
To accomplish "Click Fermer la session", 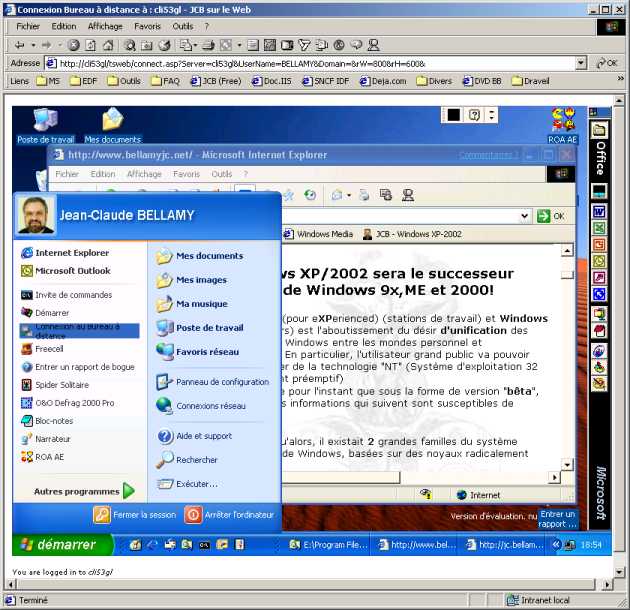I will point(135,515).
